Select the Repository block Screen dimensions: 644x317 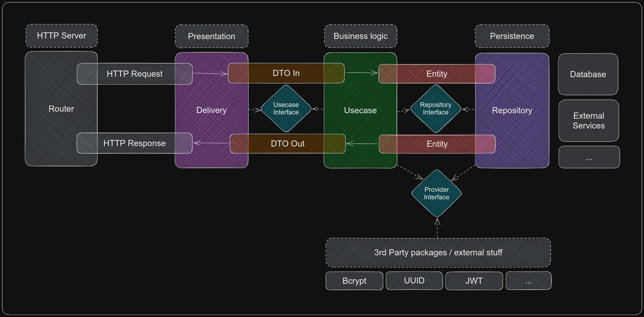(512, 110)
